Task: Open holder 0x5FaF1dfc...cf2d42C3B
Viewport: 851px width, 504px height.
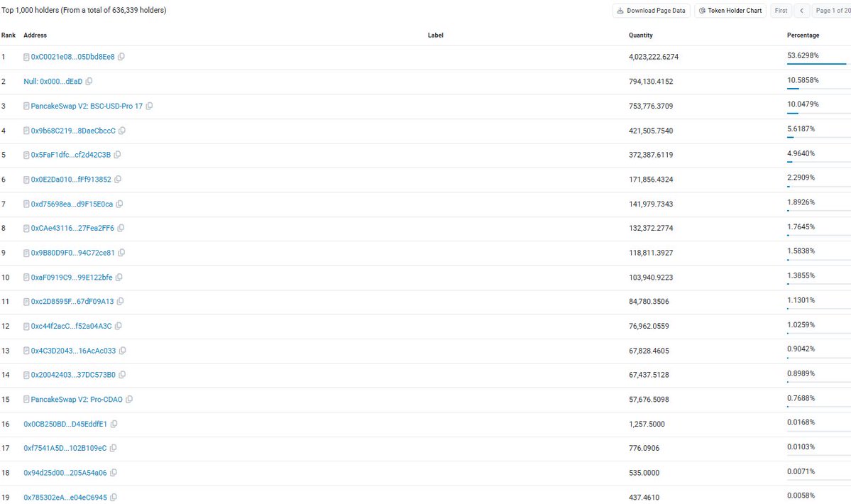Action: 70,155
